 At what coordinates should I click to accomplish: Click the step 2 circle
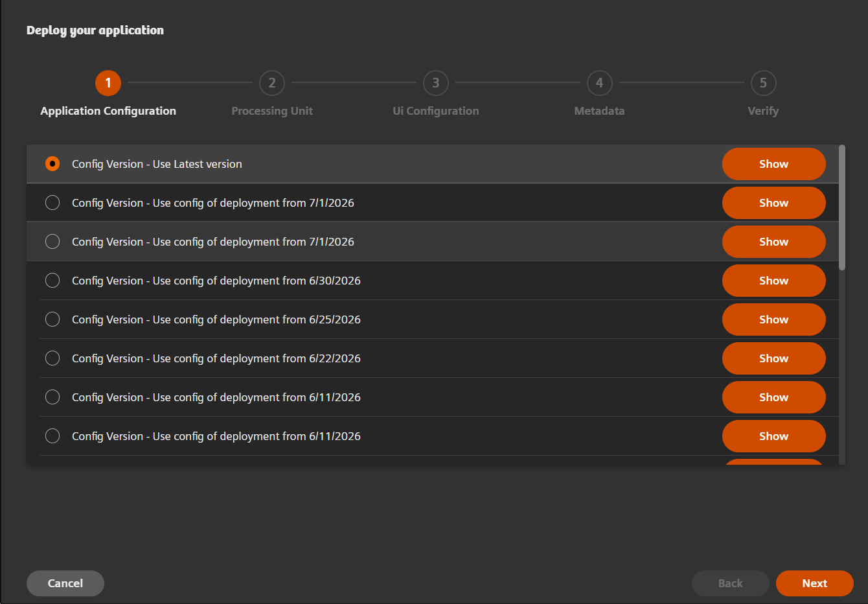[x=272, y=83]
